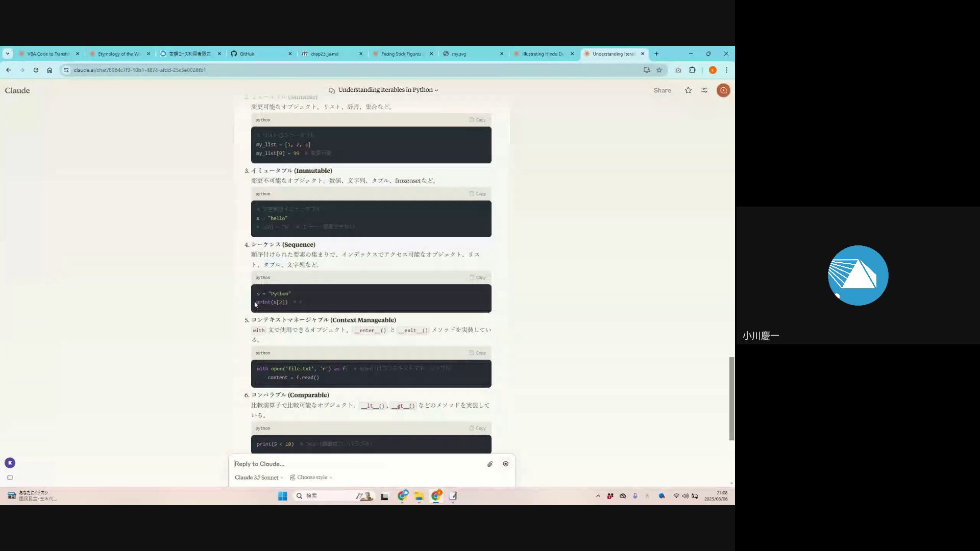This screenshot has height=551, width=980.
Task: Bookmark this page with the address bar star
Action: point(659,70)
